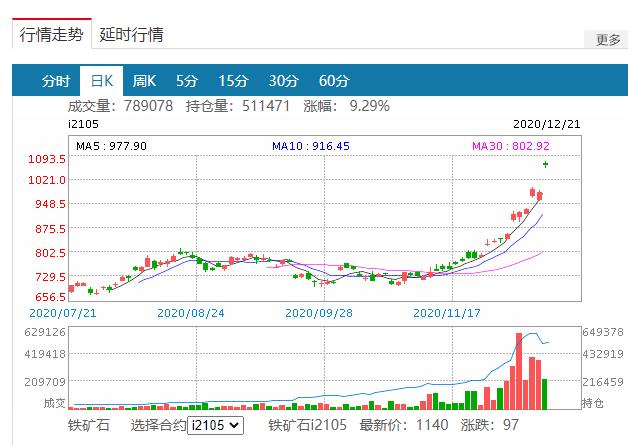Switch chart to 周K view
Screen dimensions: 628x445
click(144, 81)
